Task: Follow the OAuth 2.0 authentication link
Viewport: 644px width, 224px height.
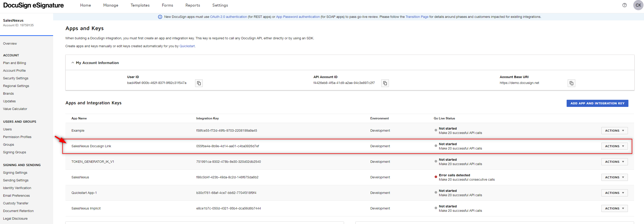Action: 229,17
